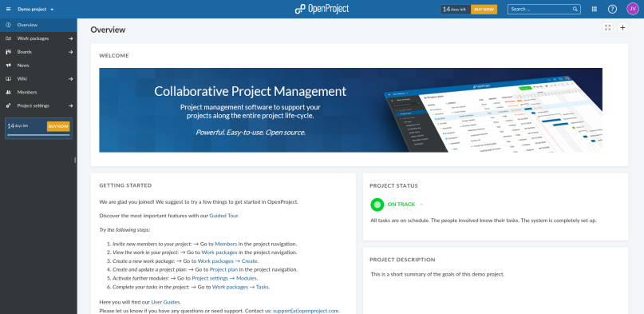
Task: Click the Work packages sidebar icon
Action: point(8,38)
